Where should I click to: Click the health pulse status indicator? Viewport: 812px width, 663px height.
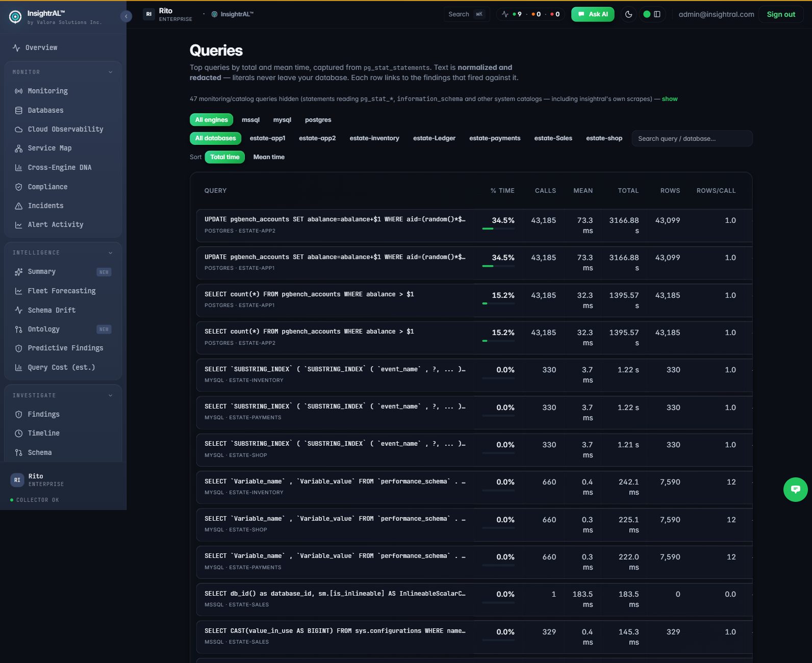pos(505,14)
